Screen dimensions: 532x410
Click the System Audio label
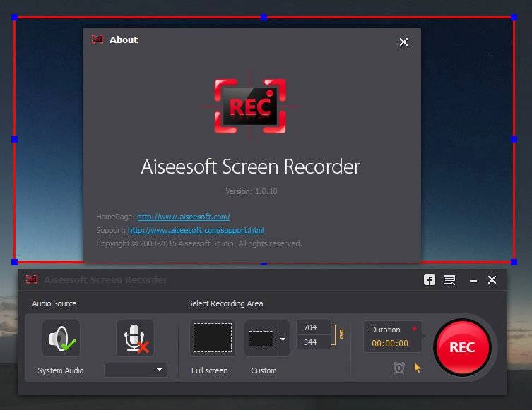pyautogui.click(x=61, y=370)
